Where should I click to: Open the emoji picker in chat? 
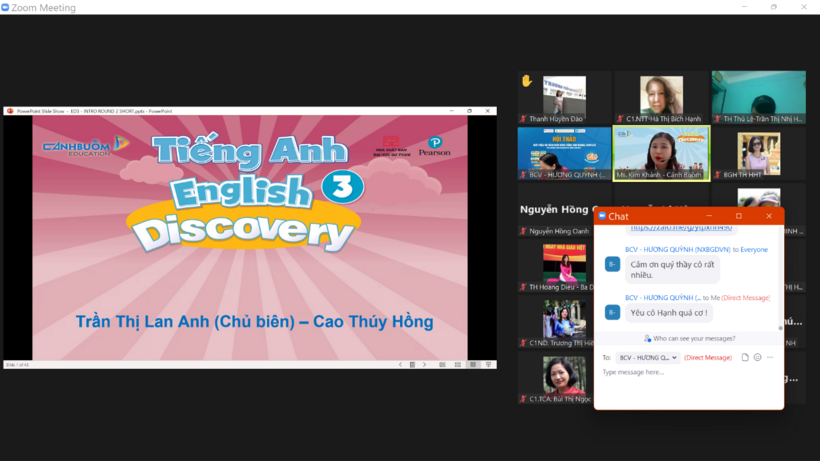(757, 357)
